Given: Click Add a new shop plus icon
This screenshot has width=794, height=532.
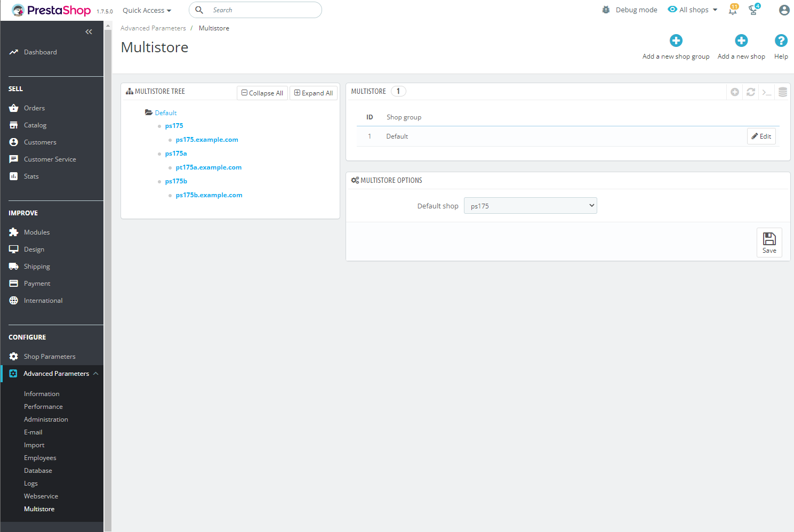Looking at the screenshot, I should pyautogui.click(x=741, y=41).
